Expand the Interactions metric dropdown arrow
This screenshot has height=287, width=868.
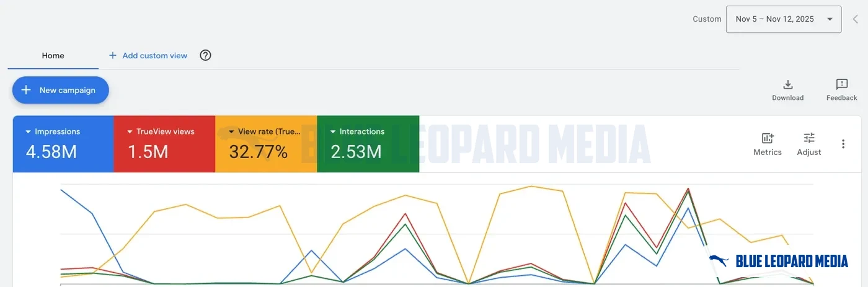pyautogui.click(x=334, y=131)
